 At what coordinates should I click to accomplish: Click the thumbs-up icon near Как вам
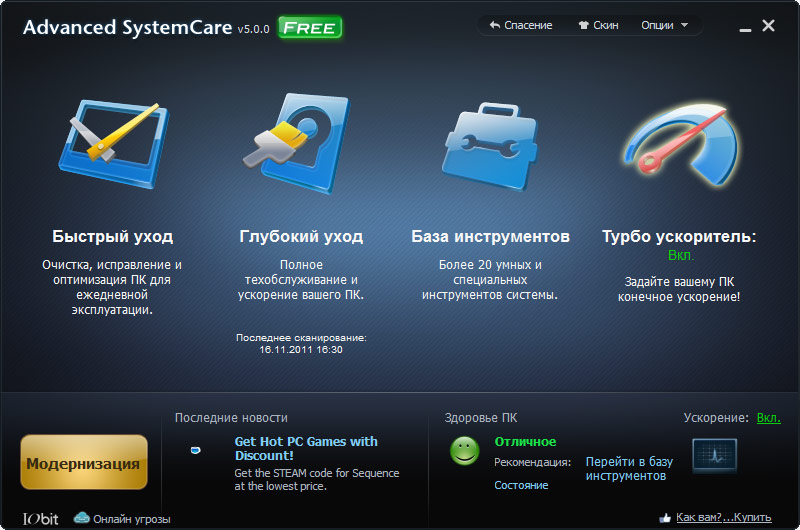point(664,518)
